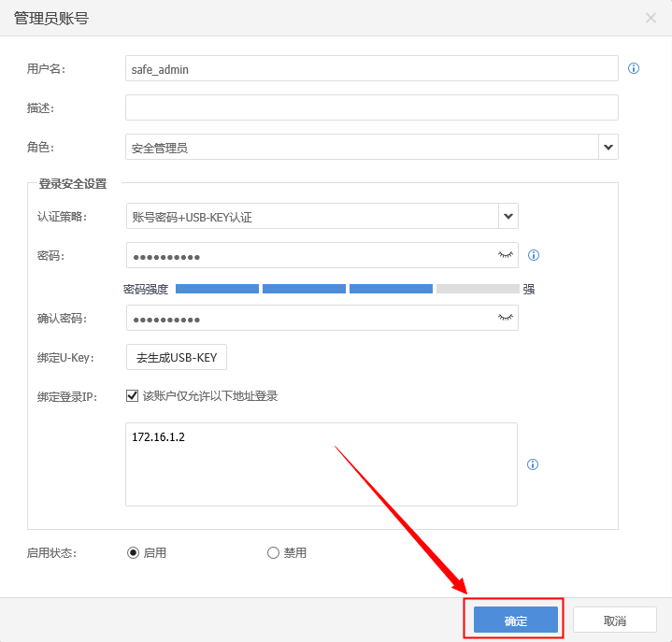Click the 密码强度 strength indicator bar
This screenshot has width=672, height=642.
click(x=347, y=290)
